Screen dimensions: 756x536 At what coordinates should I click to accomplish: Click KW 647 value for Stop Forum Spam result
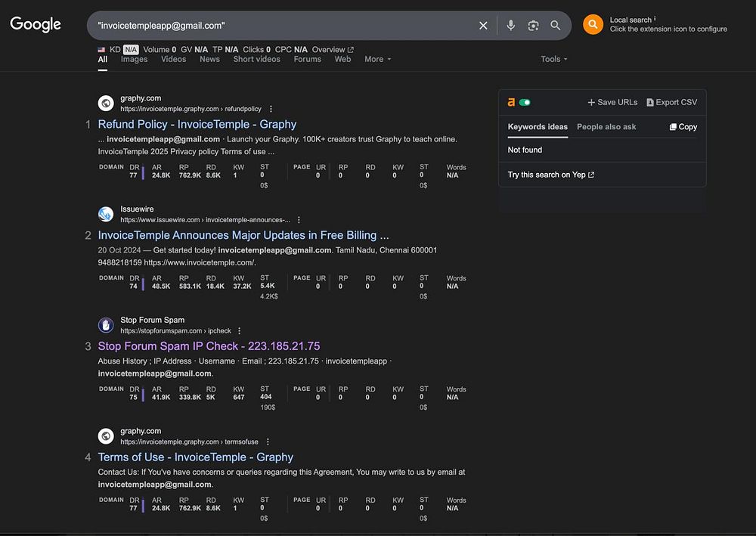tap(239, 397)
